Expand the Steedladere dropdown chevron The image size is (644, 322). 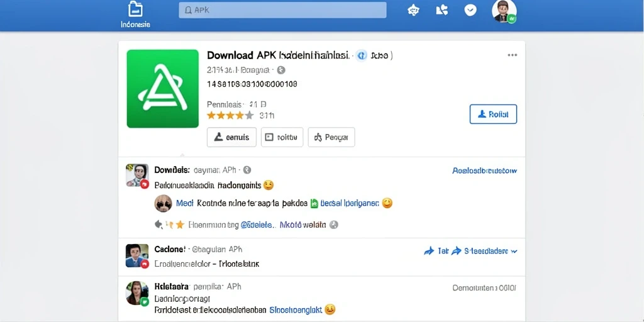pos(514,252)
